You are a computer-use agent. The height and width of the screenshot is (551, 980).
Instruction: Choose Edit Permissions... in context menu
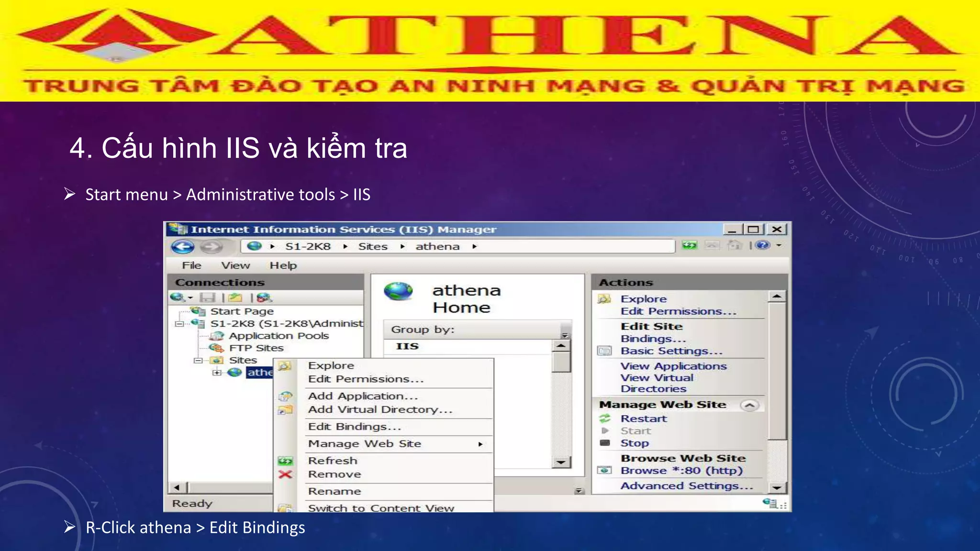click(366, 379)
